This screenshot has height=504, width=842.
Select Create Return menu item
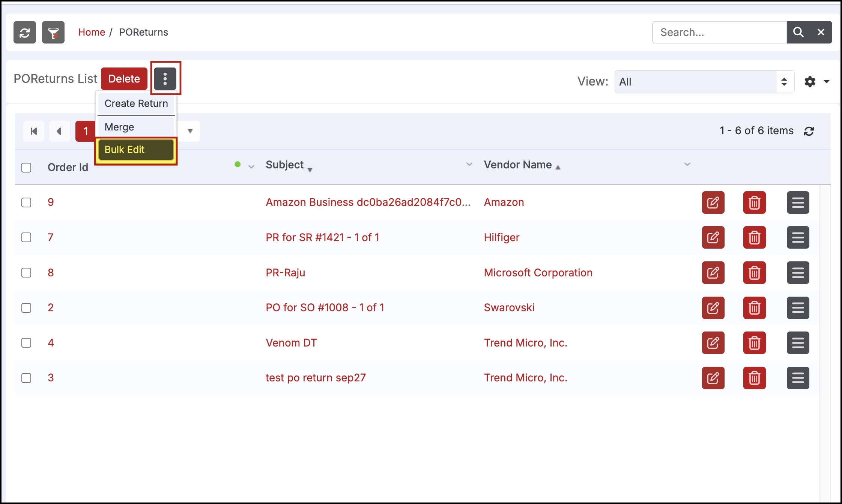pos(136,103)
